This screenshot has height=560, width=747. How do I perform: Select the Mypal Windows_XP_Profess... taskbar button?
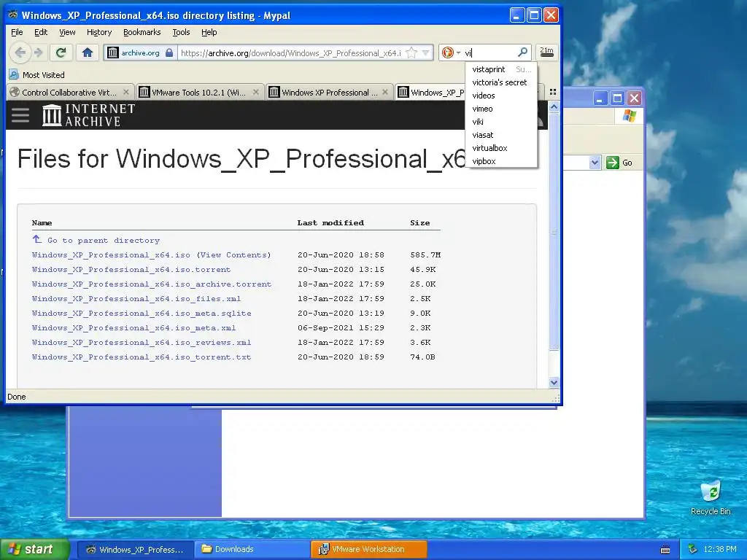[x=135, y=549]
